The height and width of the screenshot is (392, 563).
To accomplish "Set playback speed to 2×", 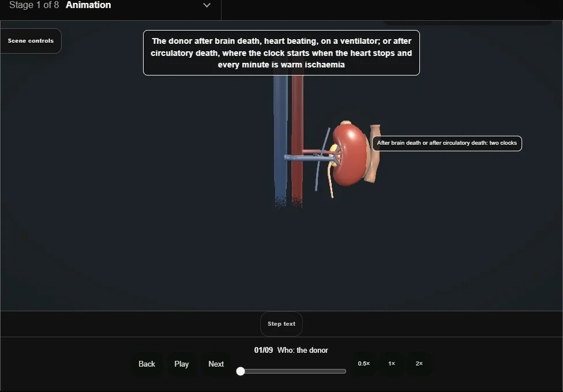I will pyautogui.click(x=419, y=364).
